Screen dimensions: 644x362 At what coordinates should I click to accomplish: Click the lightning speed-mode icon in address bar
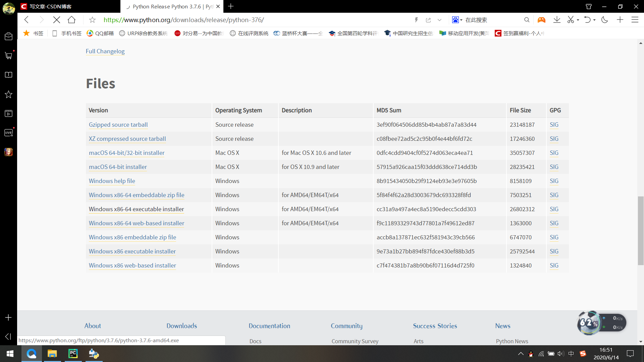point(416,20)
